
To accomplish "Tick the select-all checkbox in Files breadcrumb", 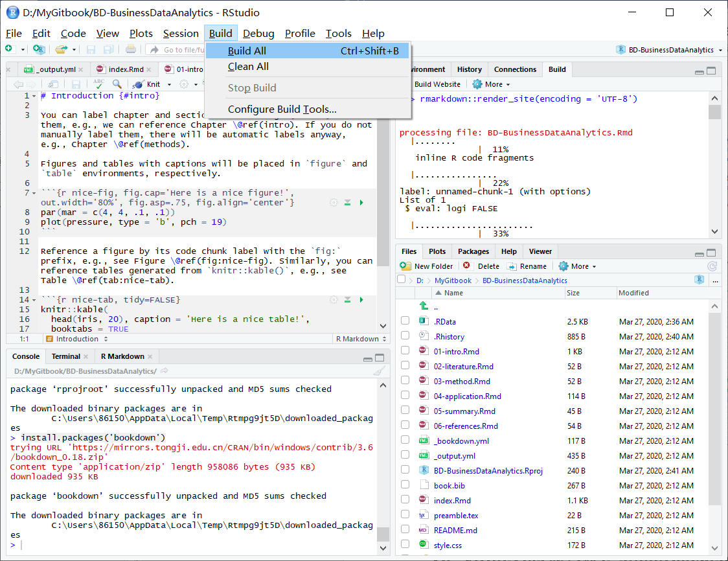I will pos(402,280).
